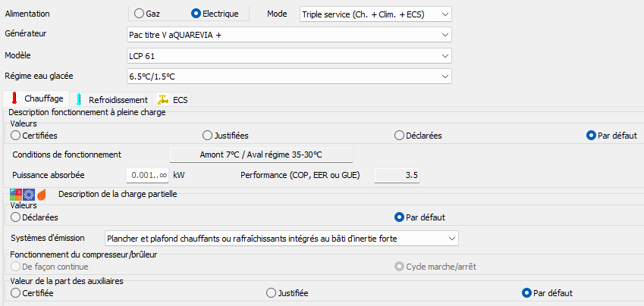Click the blue swirl fan icon

[29, 195]
